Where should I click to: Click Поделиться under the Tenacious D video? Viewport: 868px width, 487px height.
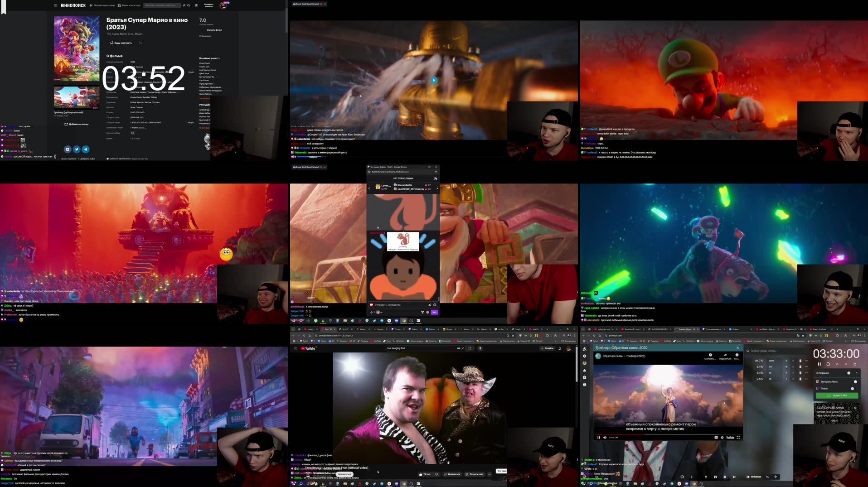tap(452, 474)
